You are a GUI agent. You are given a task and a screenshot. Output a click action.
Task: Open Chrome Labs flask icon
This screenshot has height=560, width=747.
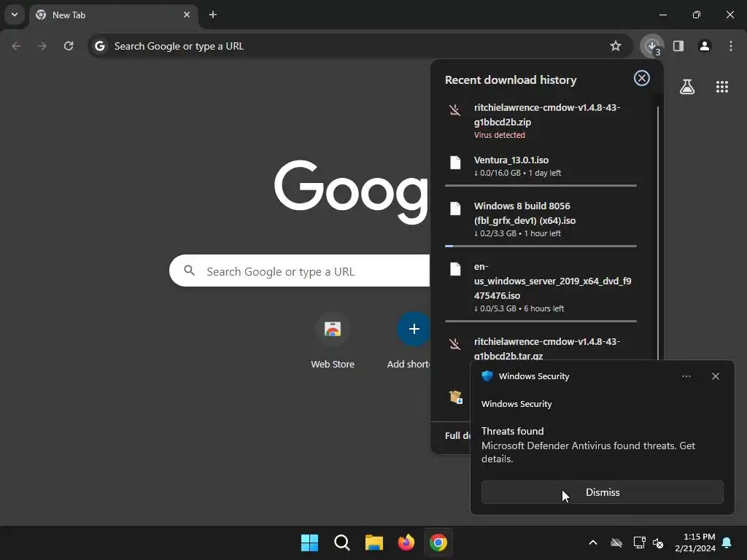(687, 87)
